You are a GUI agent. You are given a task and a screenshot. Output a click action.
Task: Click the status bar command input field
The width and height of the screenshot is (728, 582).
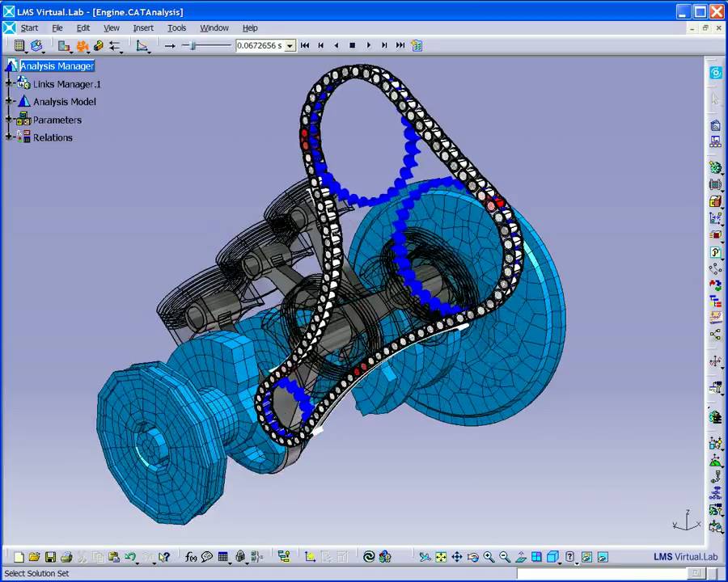tap(603, 573)
